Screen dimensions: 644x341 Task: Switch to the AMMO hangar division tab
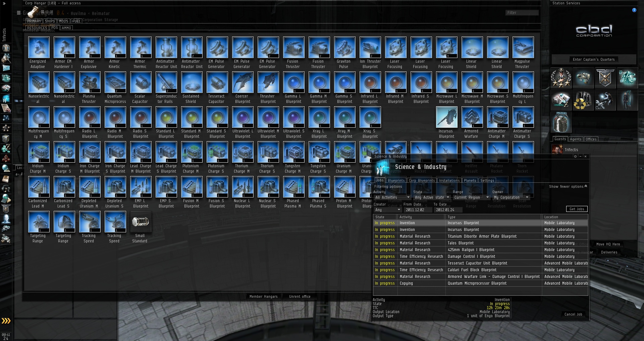[66, 28]
